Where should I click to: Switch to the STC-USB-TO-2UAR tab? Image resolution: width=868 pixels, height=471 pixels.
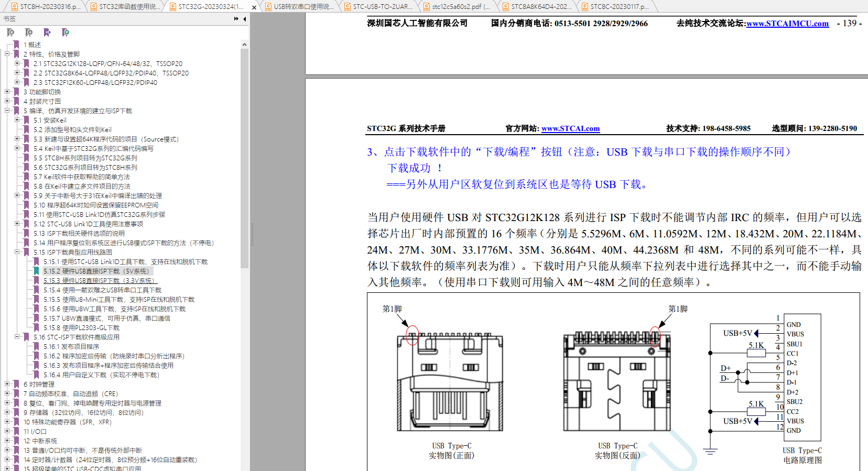click(378, 7)
